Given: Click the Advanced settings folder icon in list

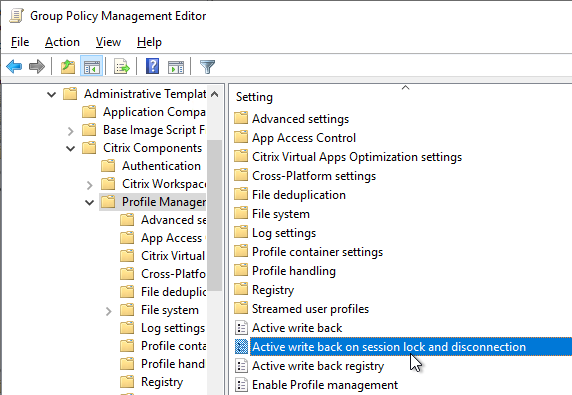Looking at the screenshot, I should pyautogui.click(x=241, y=119).
